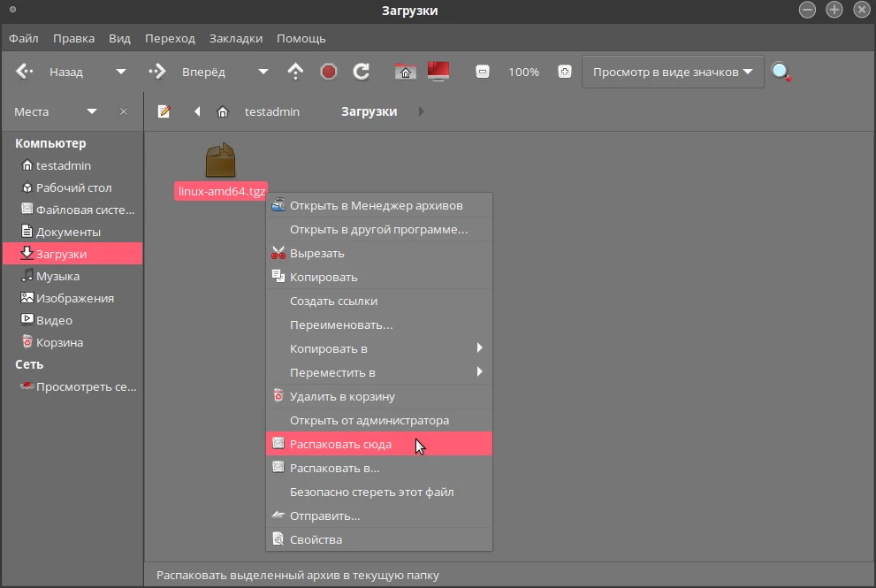Zoom out with the minus icon
The width and height of the screenshot is (876, 588).
tap(483, 72)
